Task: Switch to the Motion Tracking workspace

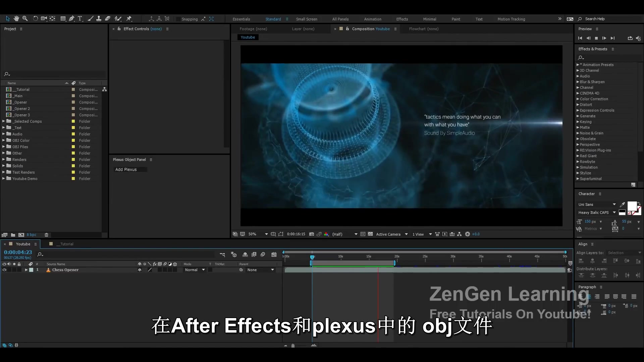Action: 511,19
